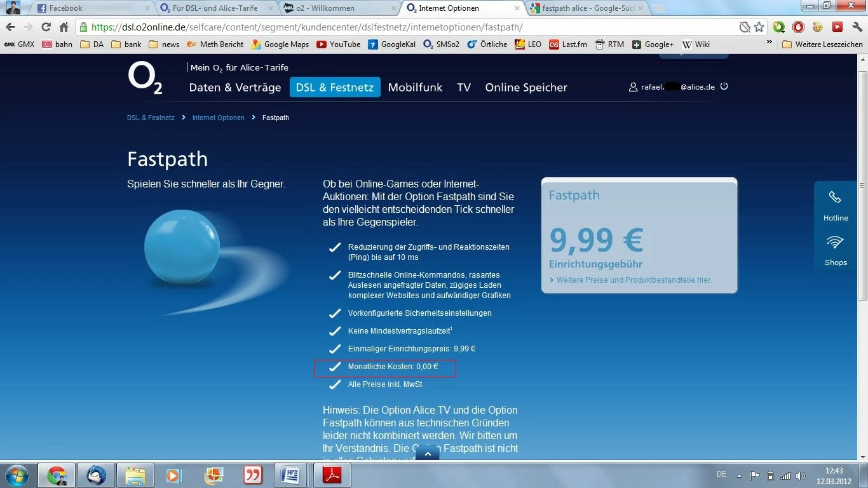Viewport: 868px width, 488px height.
Task: Switch to the fastpath alice Google search tab
Action: (583, 8)
